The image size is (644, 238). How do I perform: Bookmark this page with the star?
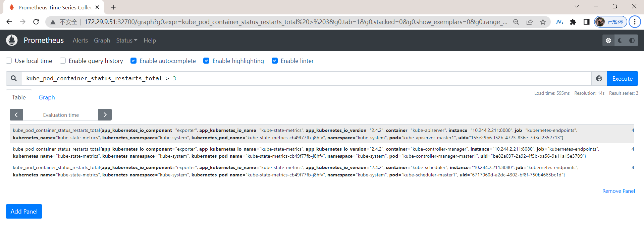543,22
